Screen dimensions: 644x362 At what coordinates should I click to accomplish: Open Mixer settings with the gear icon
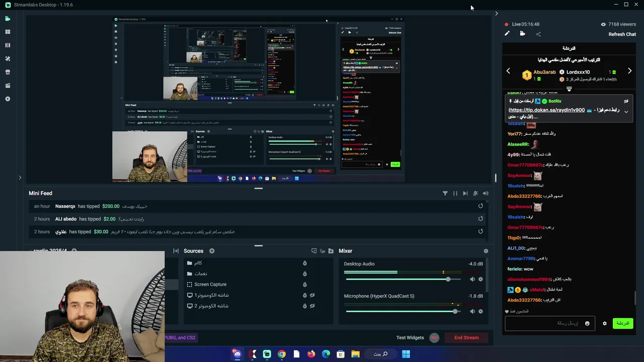pyautogui.click(x=486, y=251)
